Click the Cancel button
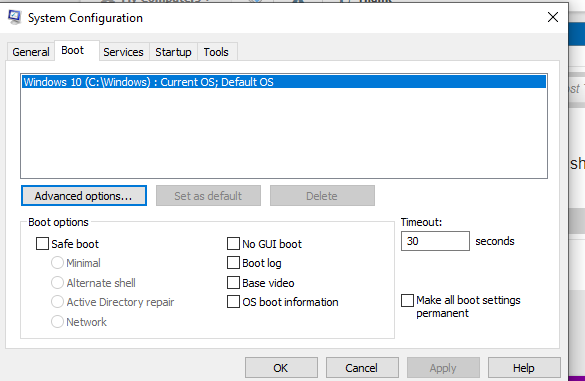Image resolution: width=585 pixels, height=381 pixels. coord(362,368)
